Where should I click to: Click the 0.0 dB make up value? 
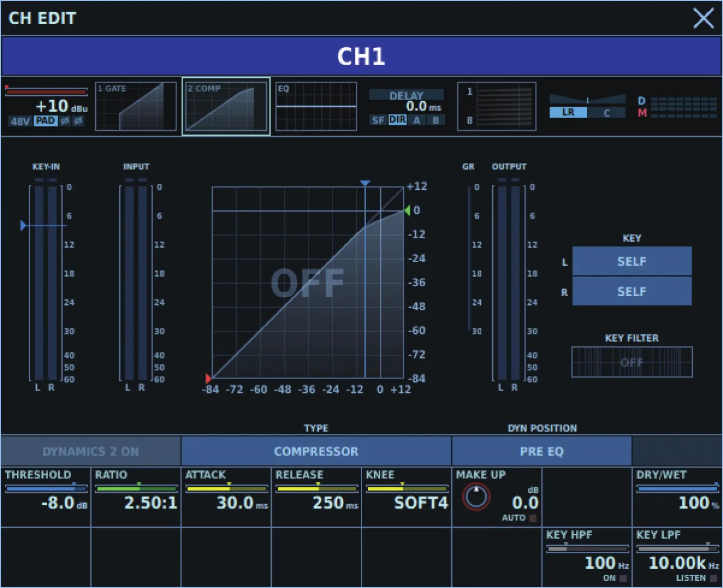point(525,503)
